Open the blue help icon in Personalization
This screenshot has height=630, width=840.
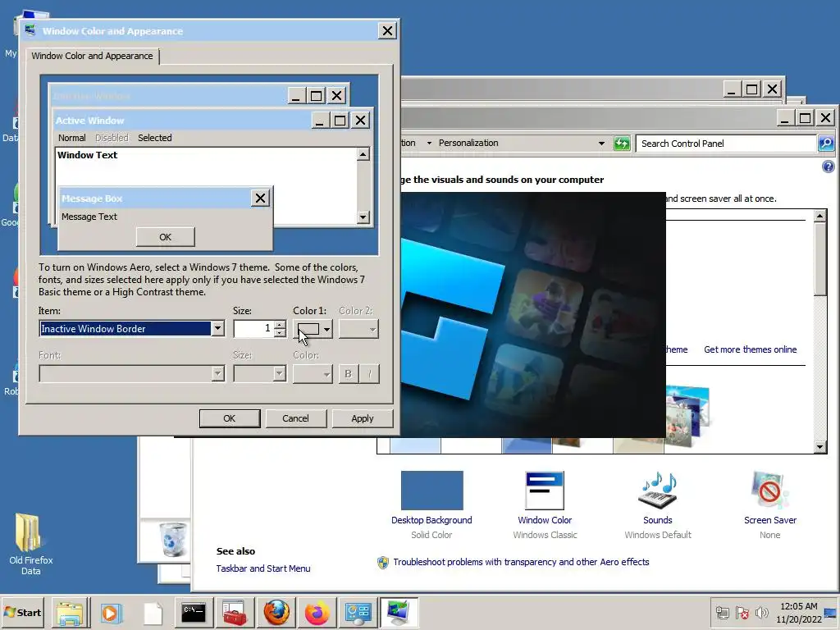[x=829, y=167]
